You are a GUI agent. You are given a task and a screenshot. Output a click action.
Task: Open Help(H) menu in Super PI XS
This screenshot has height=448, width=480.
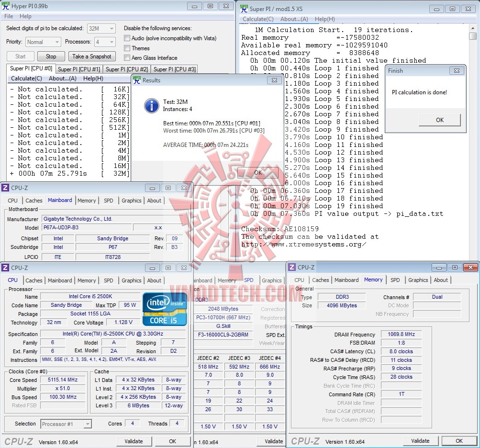325,19
